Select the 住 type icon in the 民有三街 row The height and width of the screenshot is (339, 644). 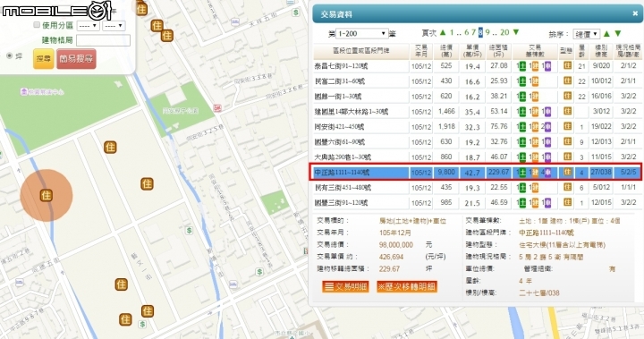click(567, 187)
